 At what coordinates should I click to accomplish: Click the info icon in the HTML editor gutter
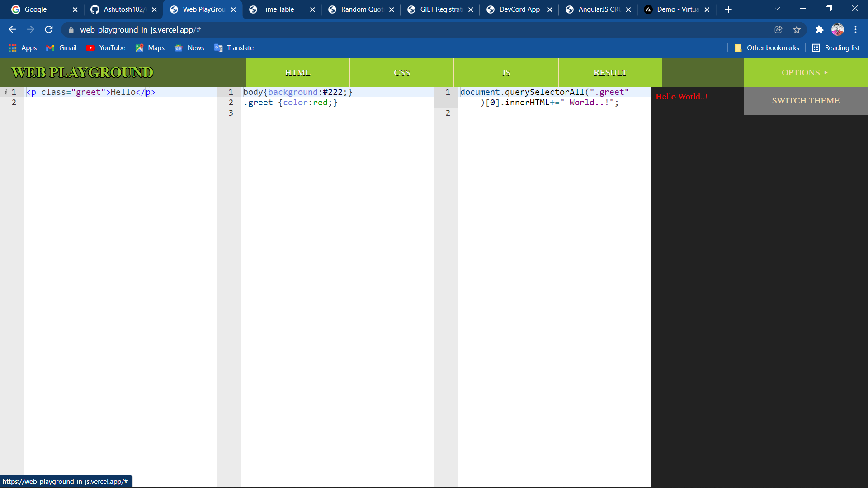(x=6, y=92)
